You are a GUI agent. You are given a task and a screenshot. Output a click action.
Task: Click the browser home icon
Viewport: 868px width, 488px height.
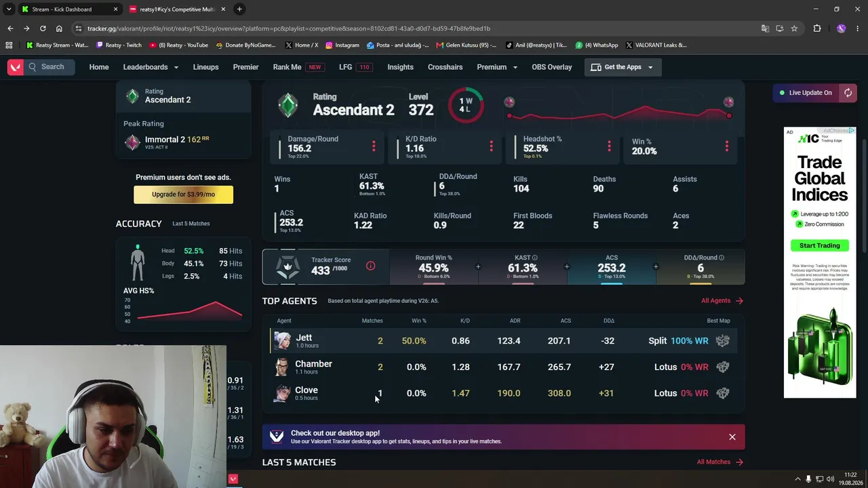59,28
